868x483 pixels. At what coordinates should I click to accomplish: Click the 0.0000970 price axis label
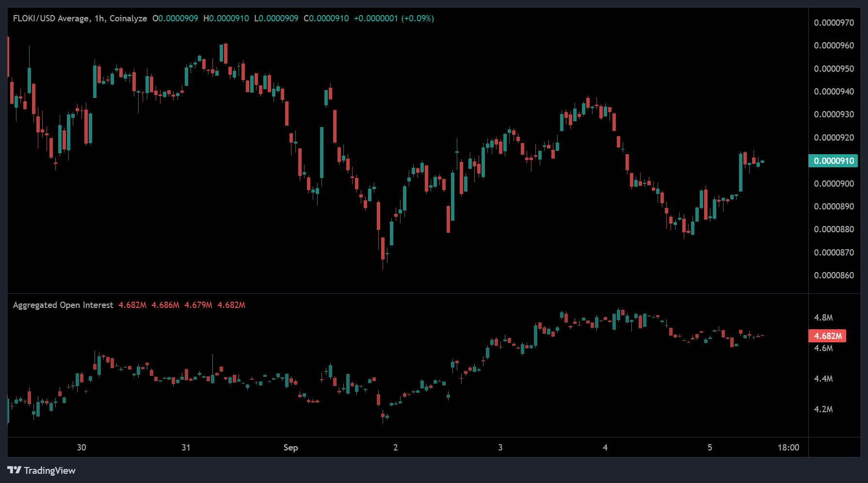(x=834, y=23)
